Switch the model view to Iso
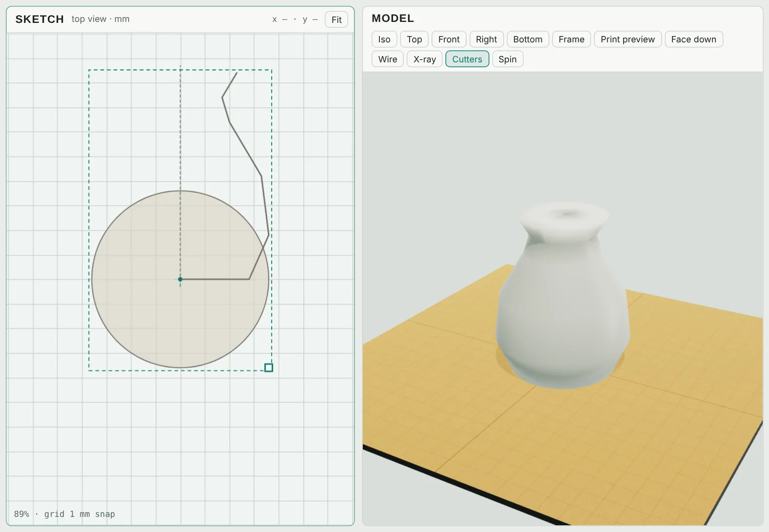769x532 pixels. point(384,39)
